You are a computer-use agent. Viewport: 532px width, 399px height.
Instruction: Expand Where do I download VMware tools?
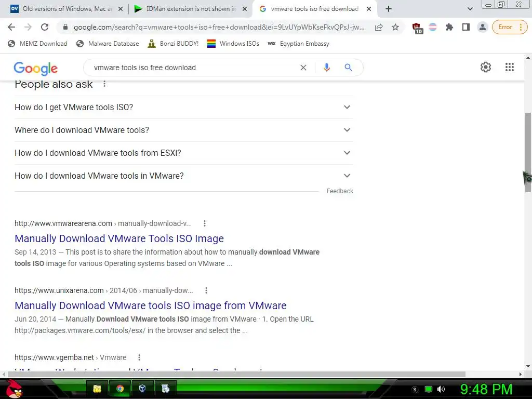[184, 130]
